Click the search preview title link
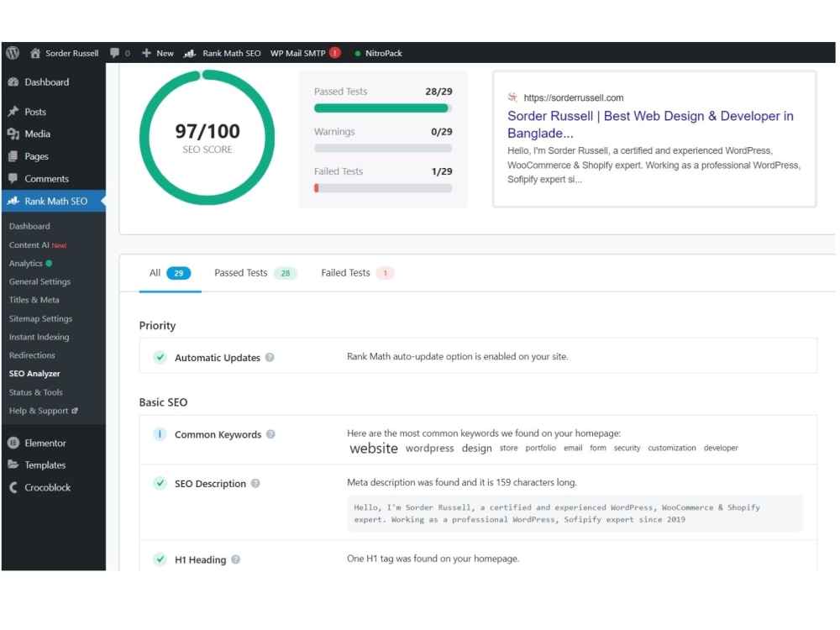Screen dimensions: 840x630 pos(650,124)
